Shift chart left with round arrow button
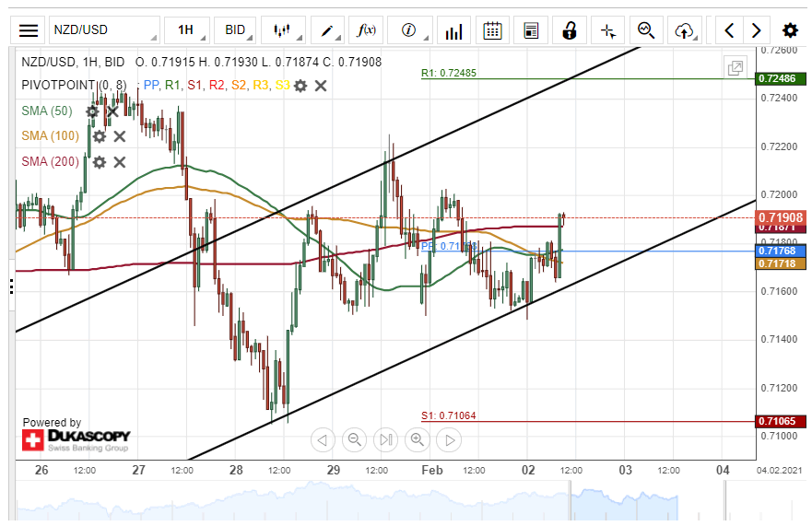 point(323,440)
